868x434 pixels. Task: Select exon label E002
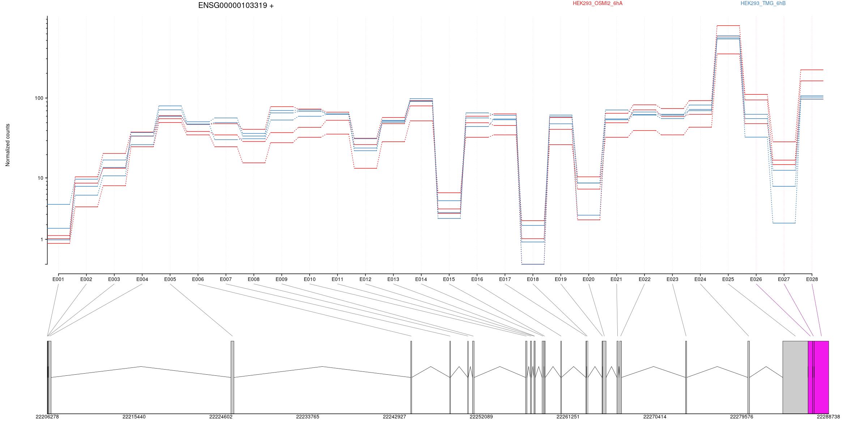86,279
